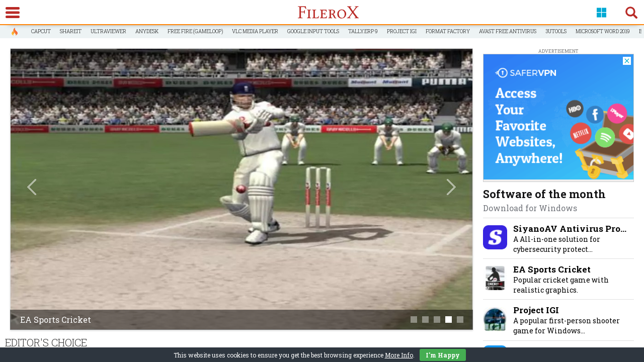Click the Software of the month heading

[544, 194]
